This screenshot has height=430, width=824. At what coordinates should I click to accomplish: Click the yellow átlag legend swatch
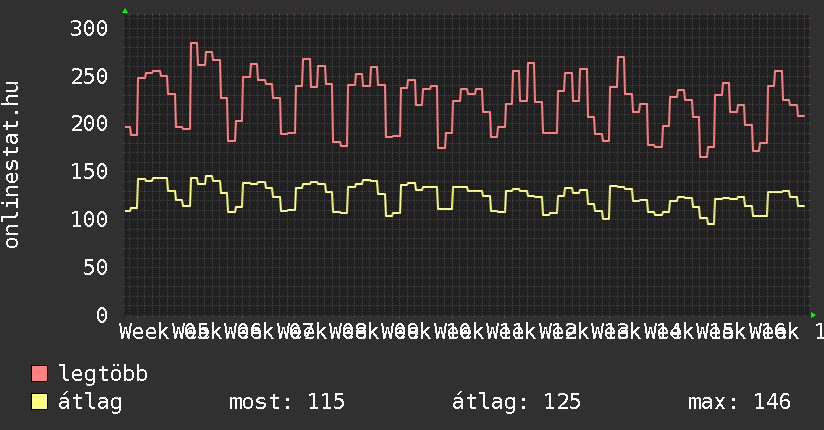40,402
